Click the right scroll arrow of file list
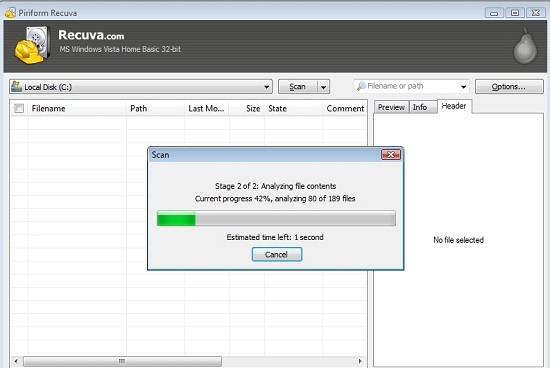 [x=360, y=361]
